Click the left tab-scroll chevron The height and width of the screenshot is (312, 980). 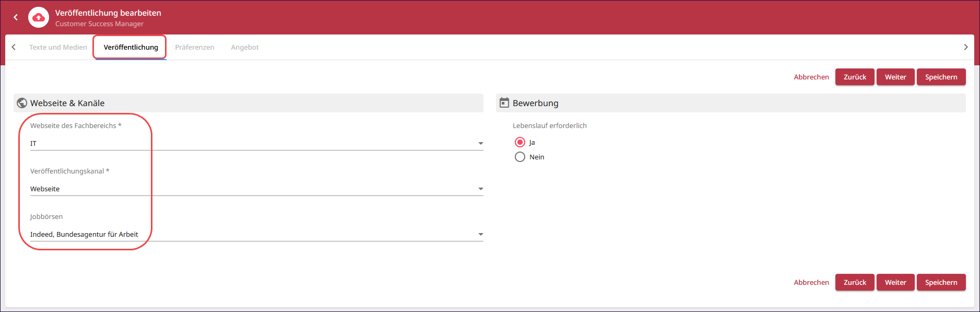click(14, 47)
